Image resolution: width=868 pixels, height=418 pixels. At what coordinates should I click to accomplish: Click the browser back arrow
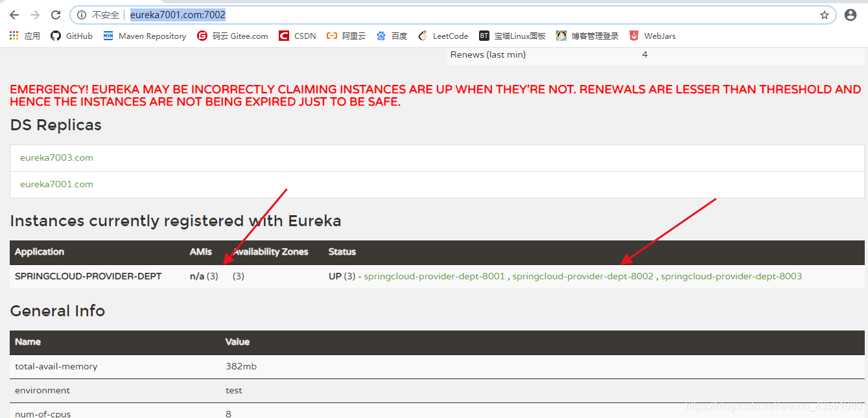point(14,15)
